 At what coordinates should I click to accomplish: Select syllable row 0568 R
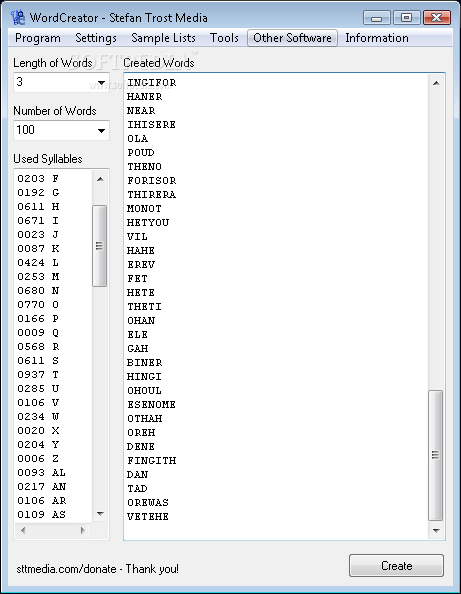[x=38, y=347]
